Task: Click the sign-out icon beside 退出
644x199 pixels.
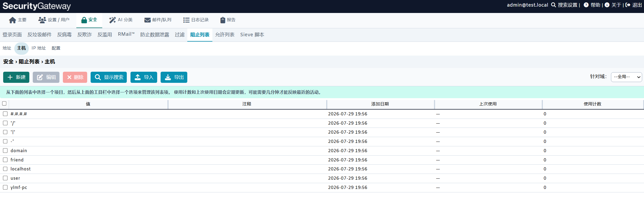Action: pyautogui.click(x=628, y=5)
